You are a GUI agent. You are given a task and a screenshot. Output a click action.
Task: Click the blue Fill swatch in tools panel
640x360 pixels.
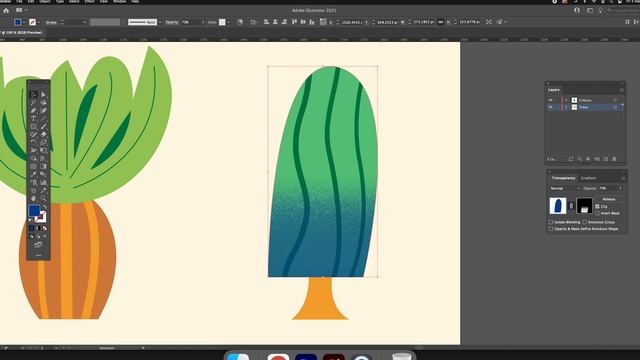34,211
